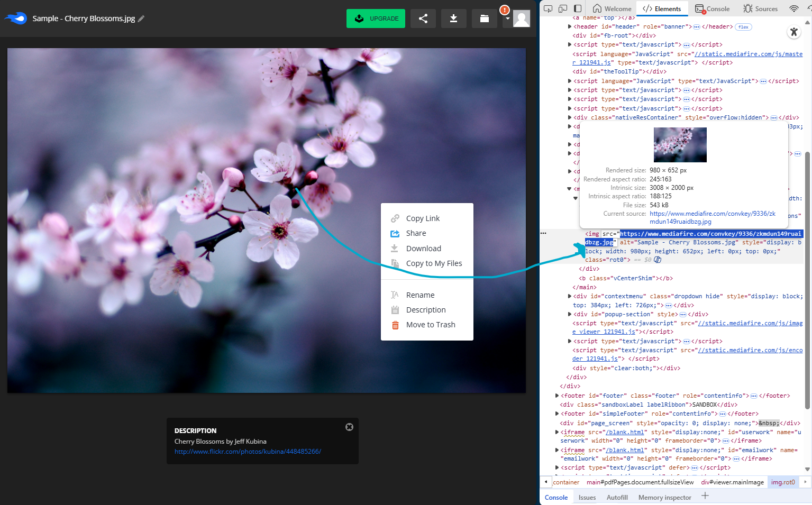Viewport: 812px width, 505px height.
Task: Open account dropdown arrow beside avatar
Action: tap(507, 19)
